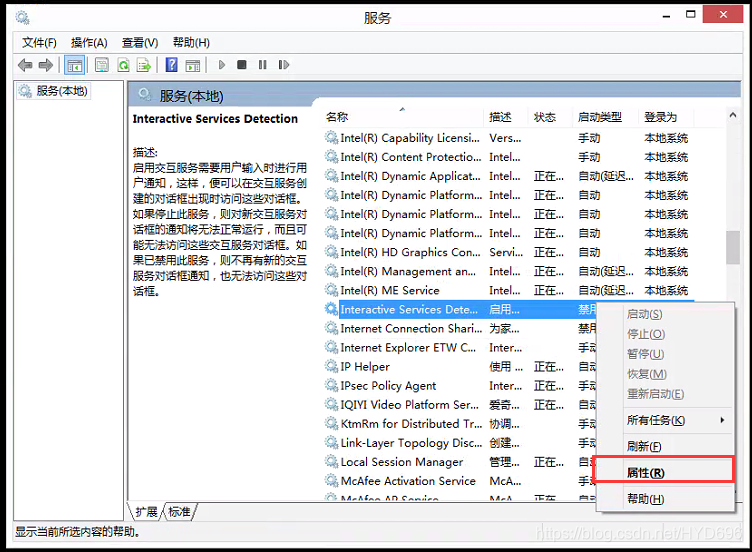Select McAfee Activation Service name
752x552 pixels.
pos(408,481)
